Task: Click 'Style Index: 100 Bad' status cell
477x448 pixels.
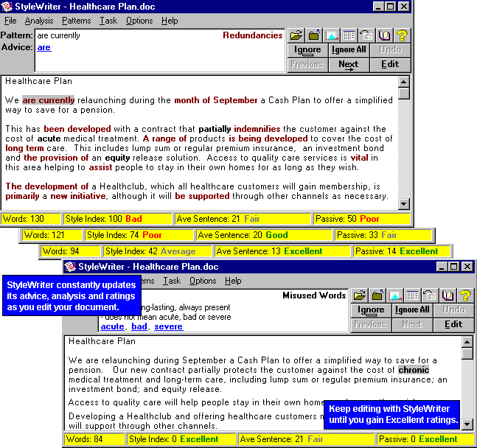Action: coord(118,219)
